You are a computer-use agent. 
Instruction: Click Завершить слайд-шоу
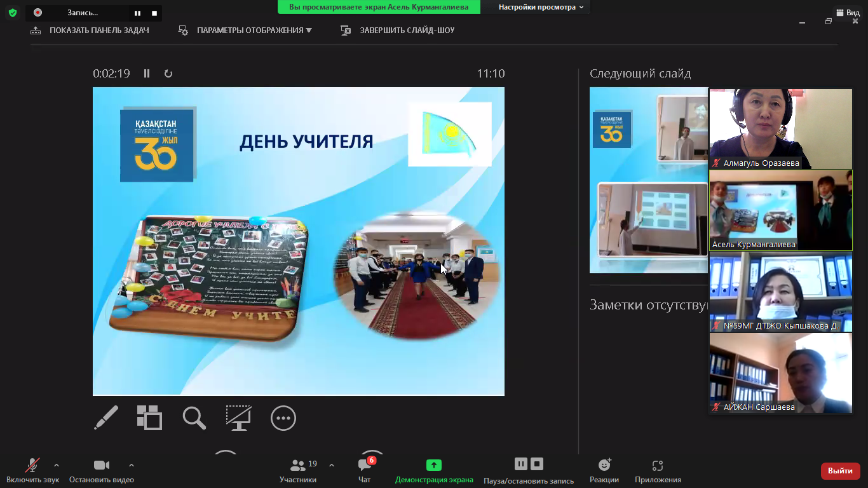(398, 30)
